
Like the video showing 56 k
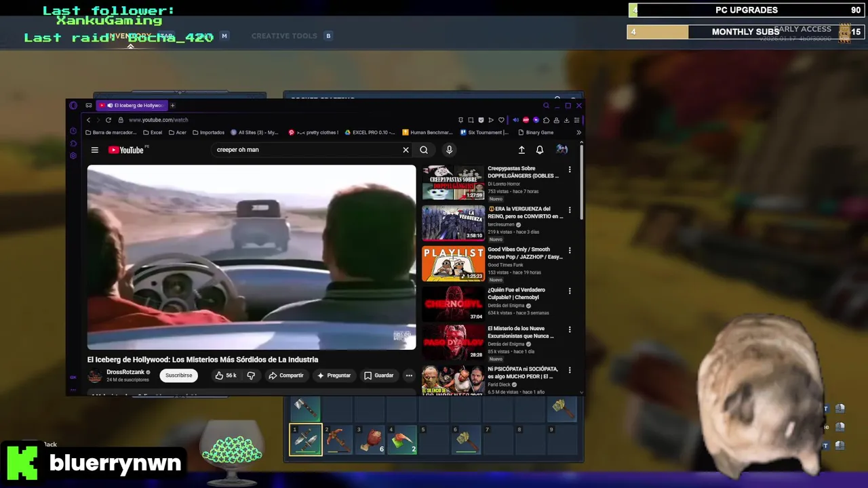click(x=226, y=375)
